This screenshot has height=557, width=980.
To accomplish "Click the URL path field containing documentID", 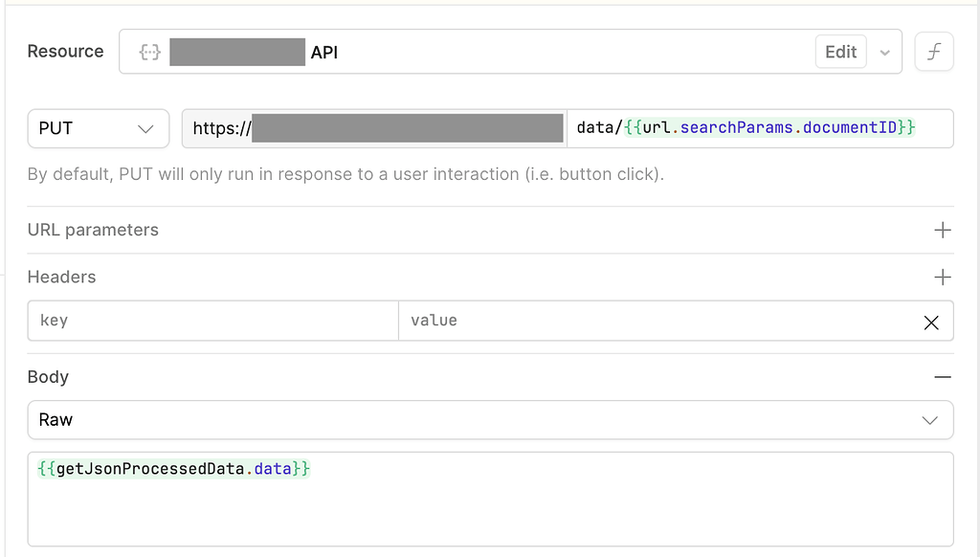I will pyautogui.click(x=760, y=129).
